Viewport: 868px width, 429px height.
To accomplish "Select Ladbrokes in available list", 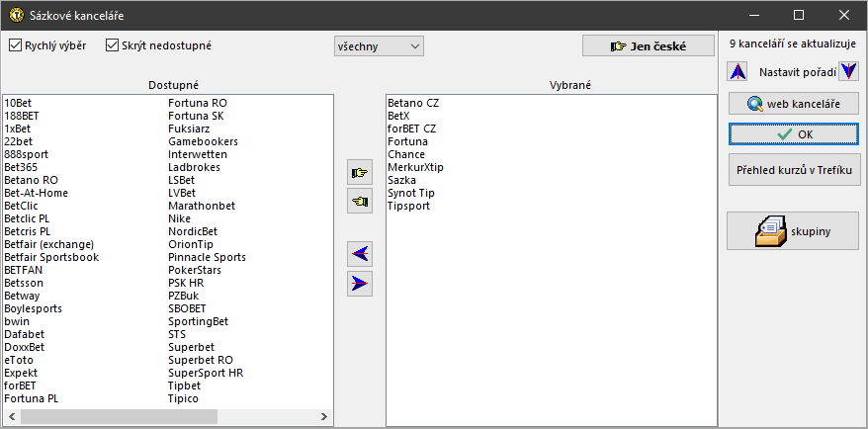I will click(195, 167).
